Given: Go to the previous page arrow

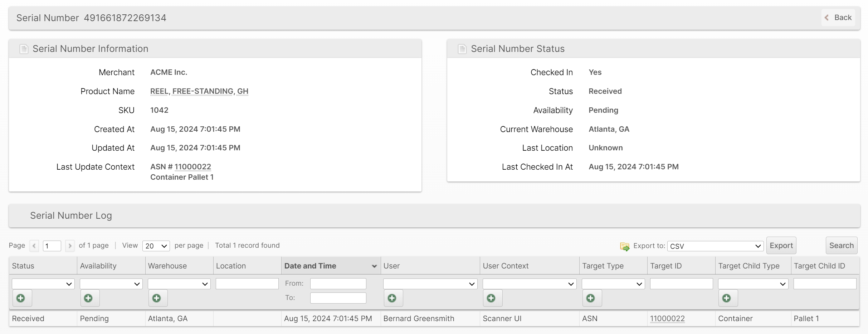Looking at the screenshot, I should tap(34, 246).
